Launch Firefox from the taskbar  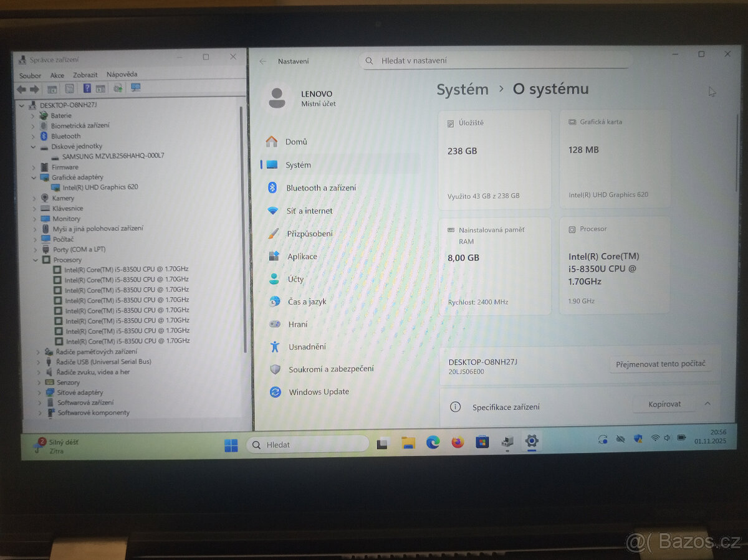[x=458, y=442]
